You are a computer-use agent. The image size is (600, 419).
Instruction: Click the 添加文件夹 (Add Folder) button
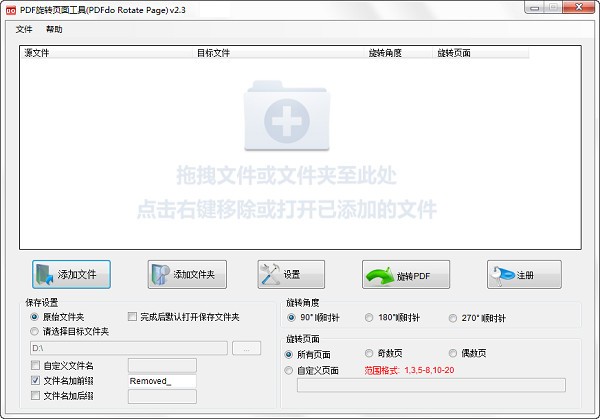[187, 274]
